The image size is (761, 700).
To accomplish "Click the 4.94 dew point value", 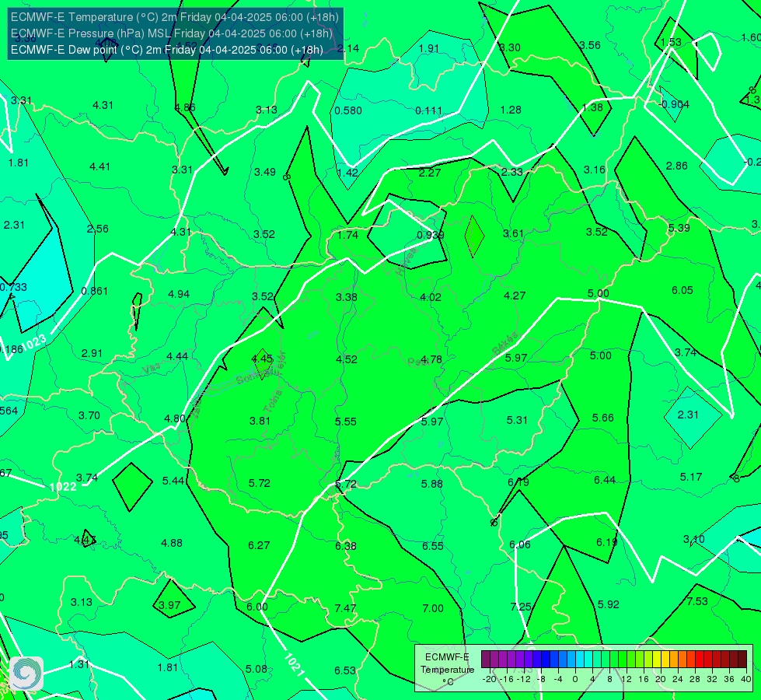I will tap(179, 294).
